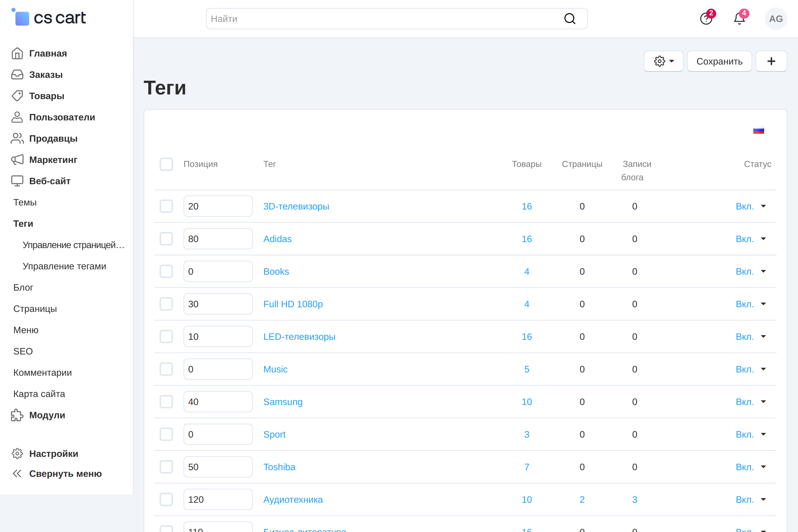
Task: Open status dropdown for Full HD 1080p
Action: click(x=751, y=304)
